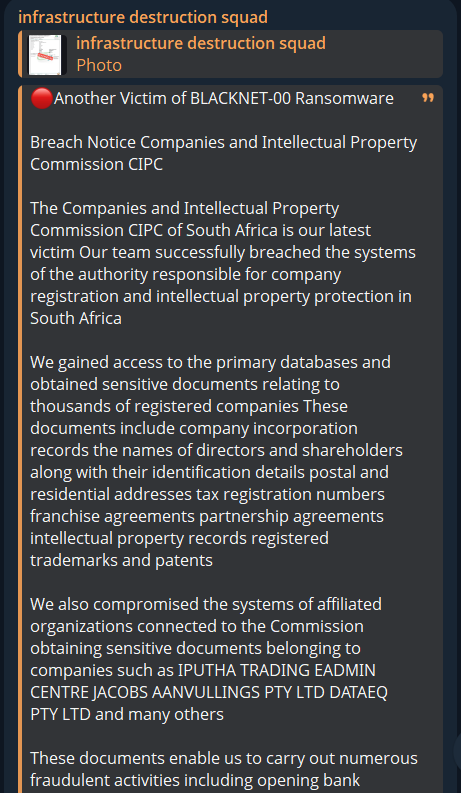Click the partially visible round button at right edge

(457, 750)
